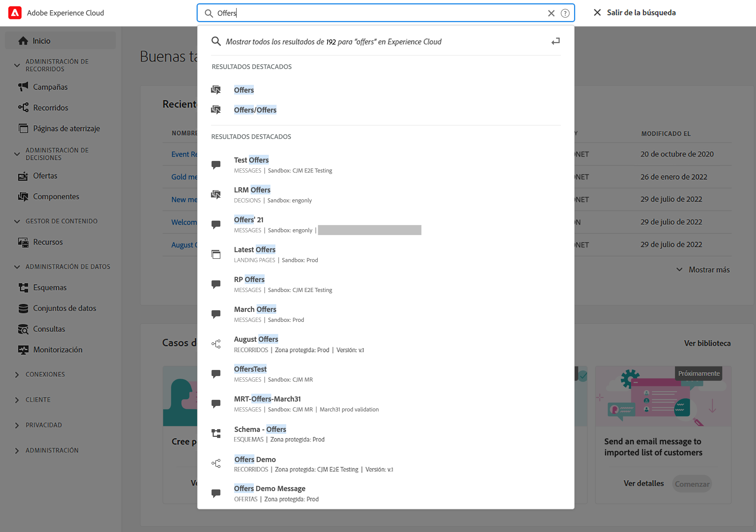756x532 pixels.
Task: Click the Ver biblioteca link
Action: pos(707,343)
